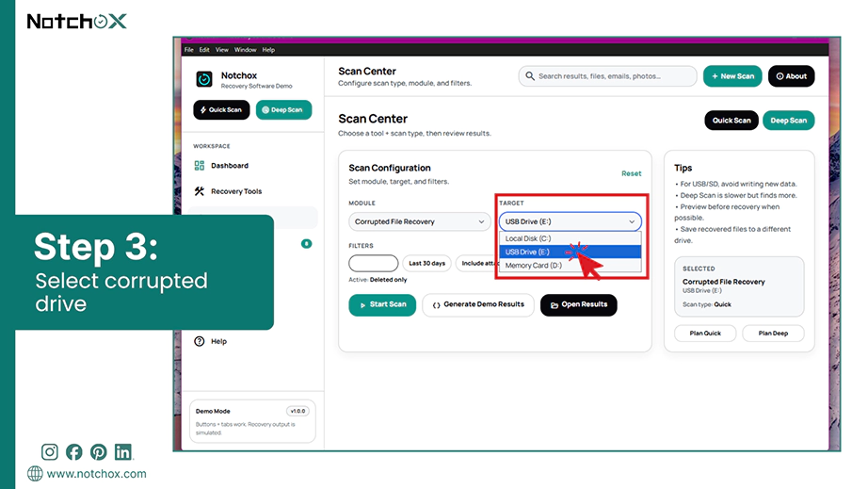The image size is (868, 489).
Task: Click the globe icon beside www.notchox.com
Action: point(35,474)
